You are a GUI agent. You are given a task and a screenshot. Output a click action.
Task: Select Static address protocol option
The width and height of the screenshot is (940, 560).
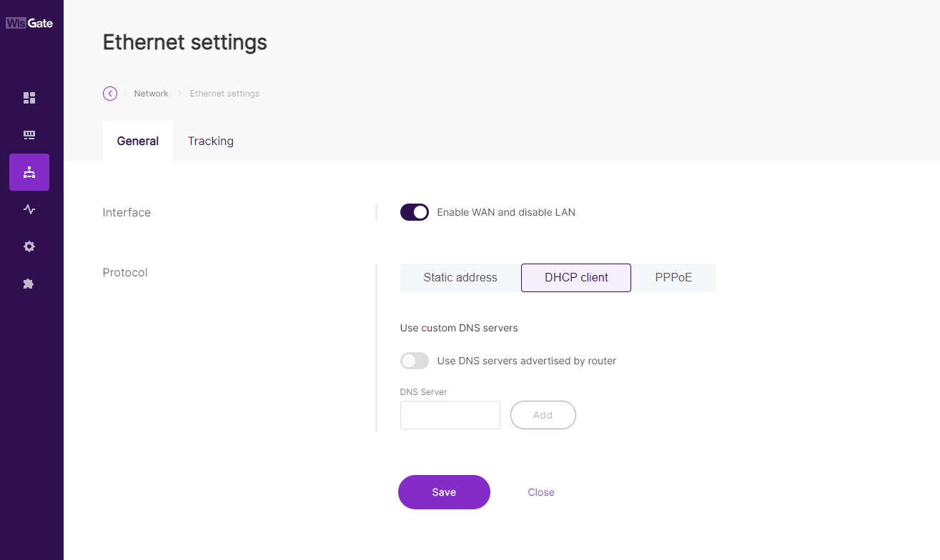[460, 278]
